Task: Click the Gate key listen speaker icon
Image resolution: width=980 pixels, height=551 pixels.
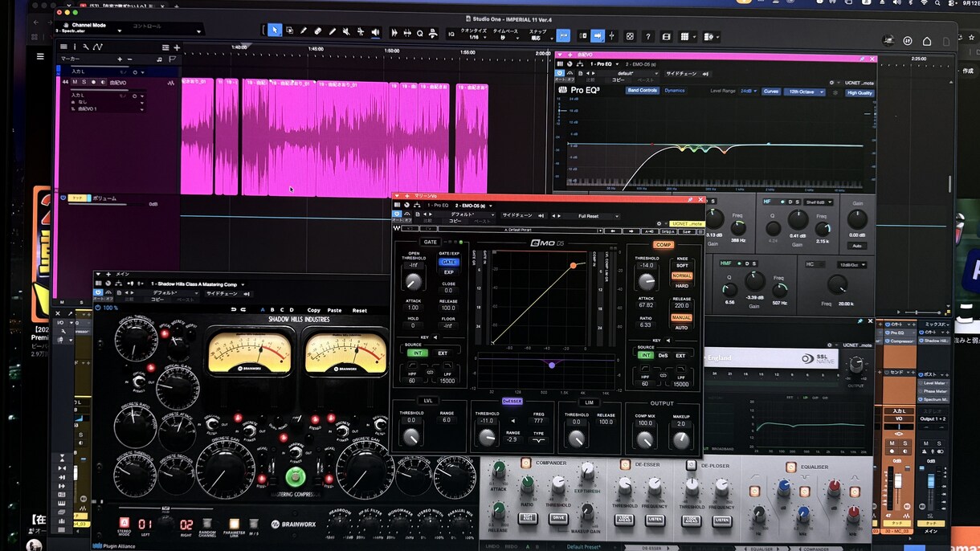Action: coord(436,338)
